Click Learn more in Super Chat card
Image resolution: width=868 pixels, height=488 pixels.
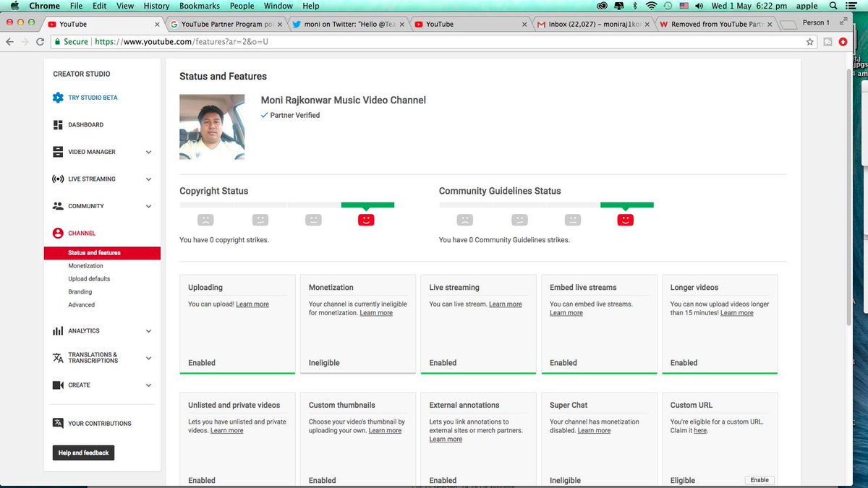tap(594, 431)
